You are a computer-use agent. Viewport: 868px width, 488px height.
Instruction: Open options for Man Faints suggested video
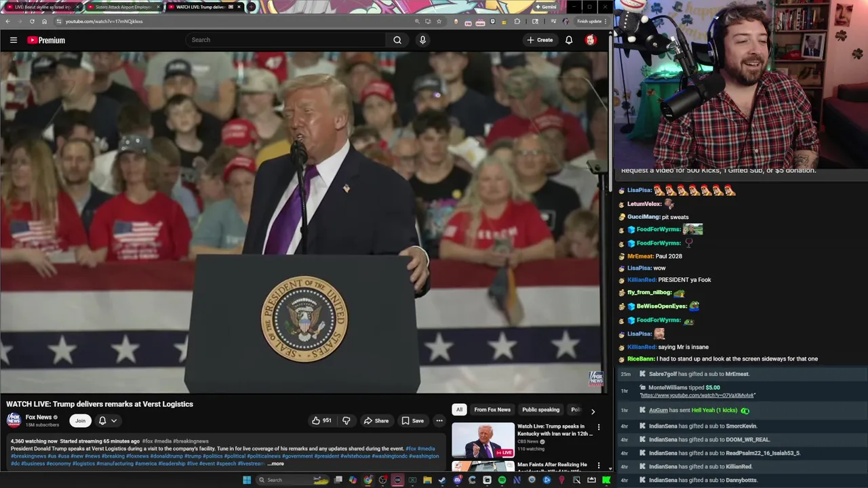coord(599,466)
